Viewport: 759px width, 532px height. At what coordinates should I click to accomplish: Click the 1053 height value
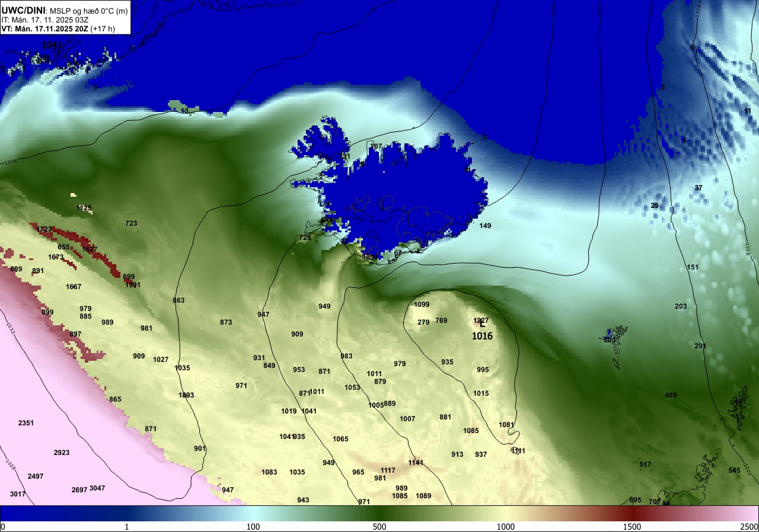tap(352, 387)
